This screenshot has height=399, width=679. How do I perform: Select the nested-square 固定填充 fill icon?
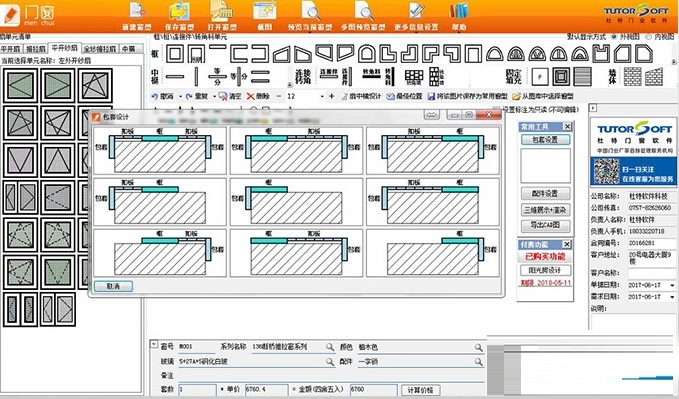pos(561,77)
